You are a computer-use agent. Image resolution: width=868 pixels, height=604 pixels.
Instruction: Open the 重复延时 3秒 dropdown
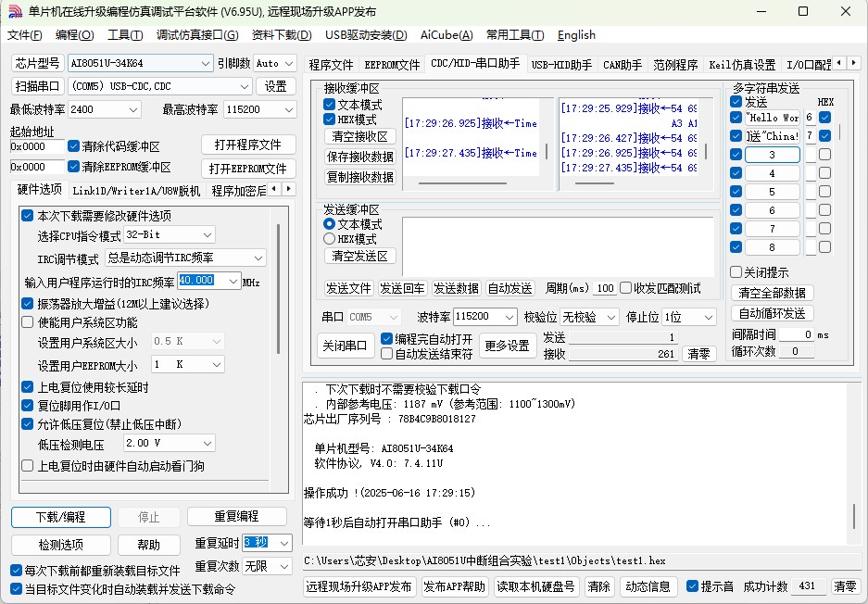pyautogui.click(x=284, y=543)
